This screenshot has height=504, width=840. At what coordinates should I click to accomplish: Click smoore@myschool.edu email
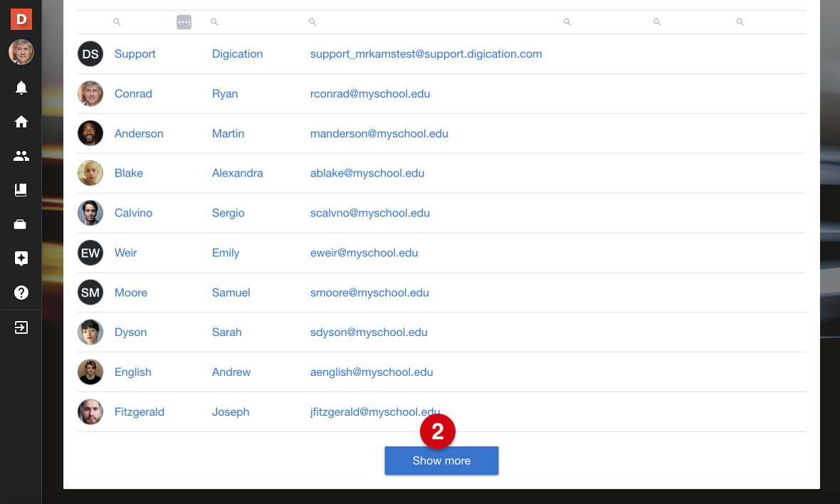pos(369,293)
